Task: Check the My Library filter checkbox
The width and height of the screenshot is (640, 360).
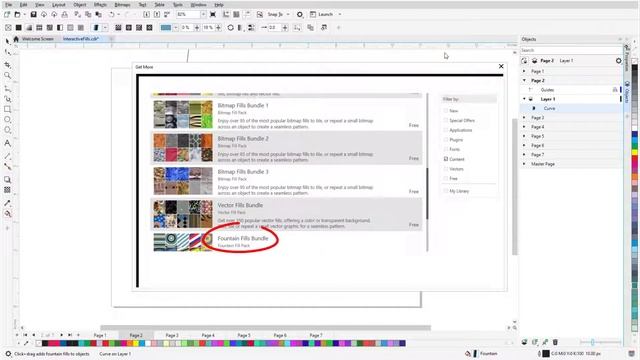Action: click(x=446, y=191)
